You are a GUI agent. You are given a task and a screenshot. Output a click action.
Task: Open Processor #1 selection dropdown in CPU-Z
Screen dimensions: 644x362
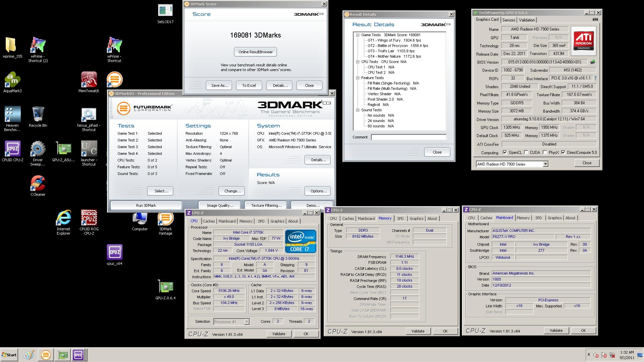[247, 322]
